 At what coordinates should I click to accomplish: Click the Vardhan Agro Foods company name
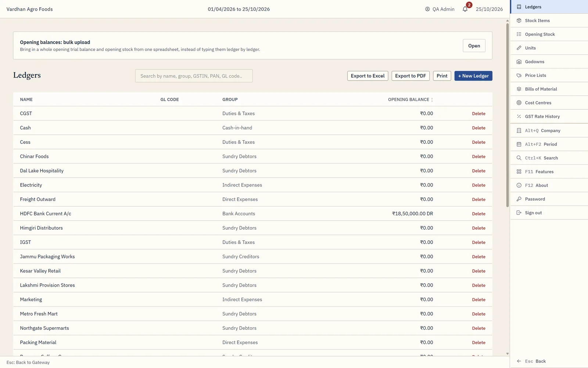[x=29, y=9]
